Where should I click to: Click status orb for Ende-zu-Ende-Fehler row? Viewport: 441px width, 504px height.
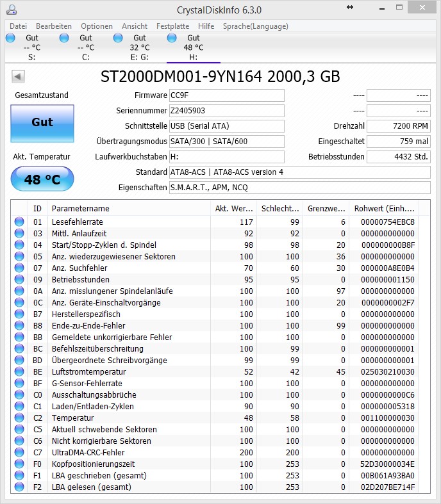click(x=19, y=325)
